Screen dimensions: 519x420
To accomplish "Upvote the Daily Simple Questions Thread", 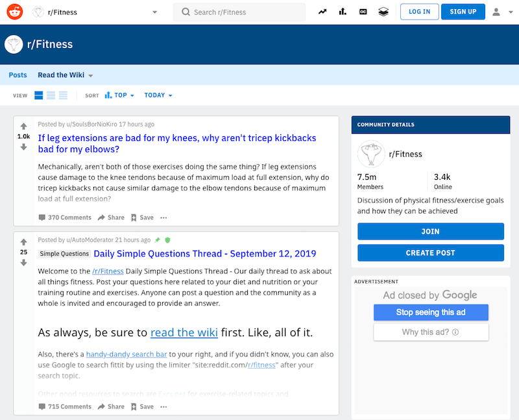I will tap(23, 241).
